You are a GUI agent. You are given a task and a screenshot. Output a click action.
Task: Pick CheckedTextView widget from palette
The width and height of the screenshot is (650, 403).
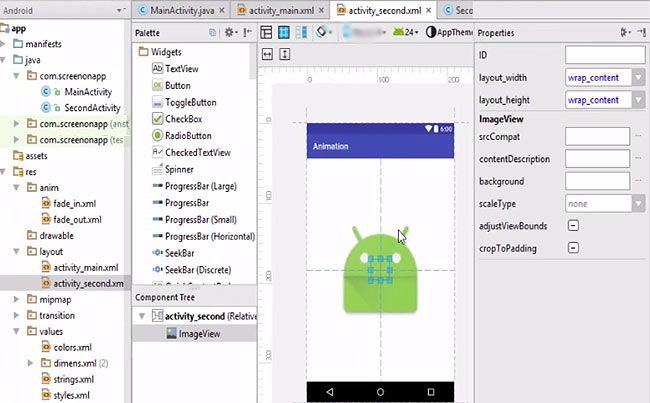(x=198, y=153)
